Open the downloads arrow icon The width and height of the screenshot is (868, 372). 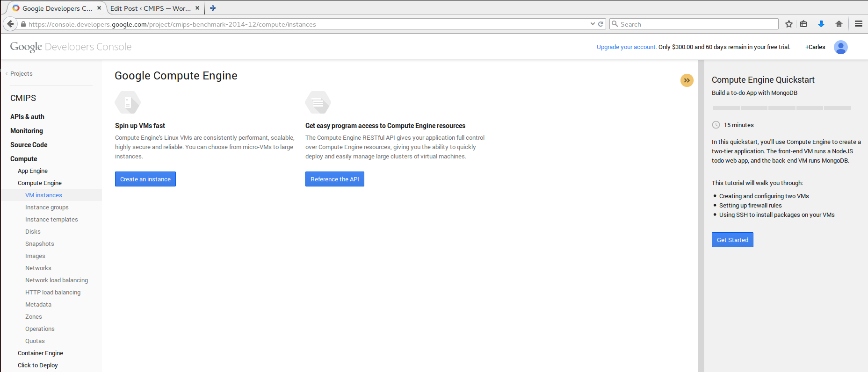821,24
